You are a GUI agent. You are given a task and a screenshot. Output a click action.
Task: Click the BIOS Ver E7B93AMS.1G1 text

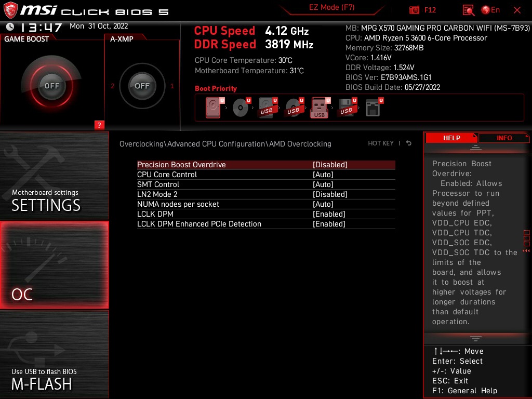388,77
